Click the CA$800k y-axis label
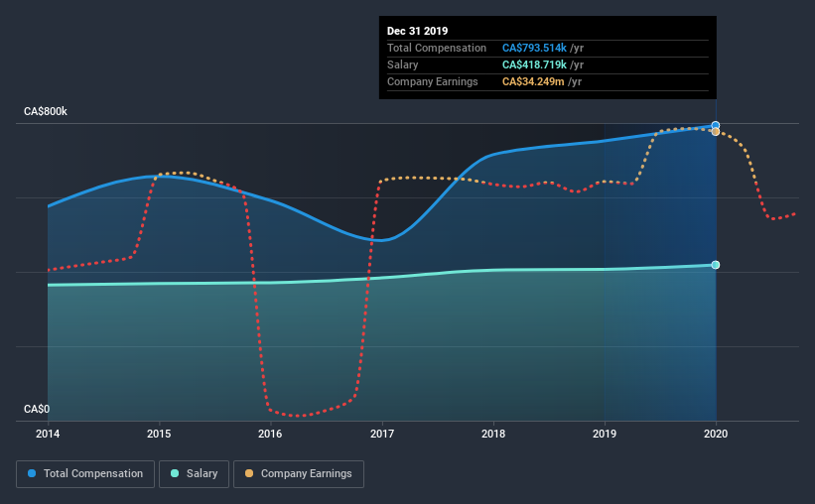The image size is (815, 504). (x=46, y=112)
